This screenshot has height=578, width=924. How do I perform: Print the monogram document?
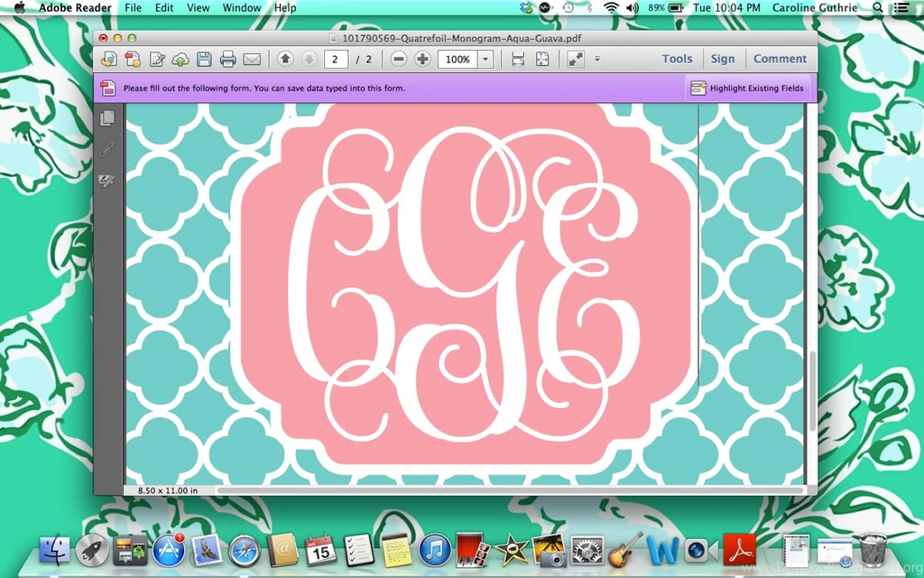tap(228, 59)
